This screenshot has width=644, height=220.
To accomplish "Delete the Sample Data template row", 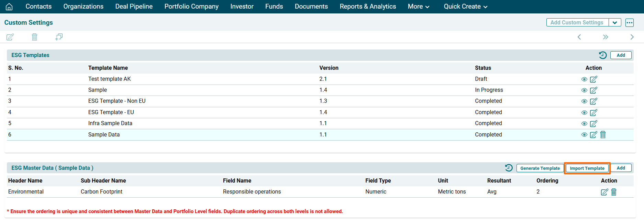I will (x=603, y=135).
